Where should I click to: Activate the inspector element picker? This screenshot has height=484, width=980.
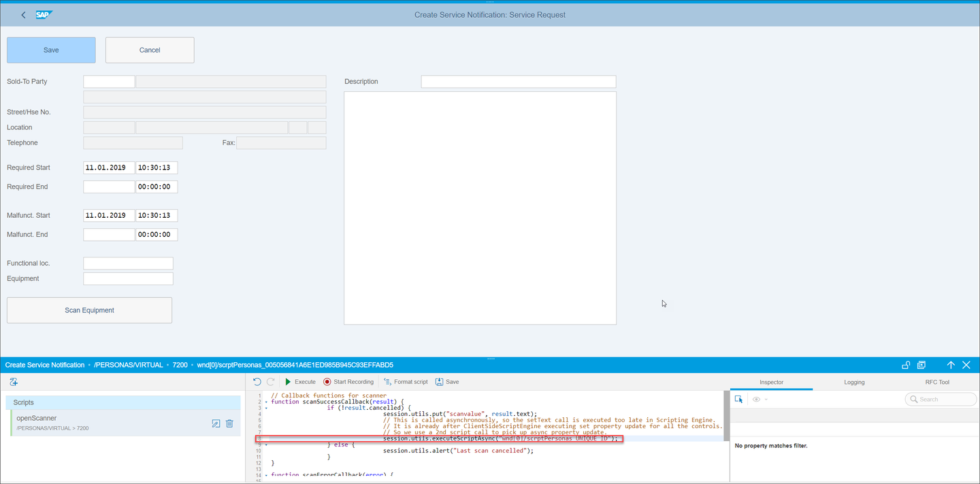[739, 400]
